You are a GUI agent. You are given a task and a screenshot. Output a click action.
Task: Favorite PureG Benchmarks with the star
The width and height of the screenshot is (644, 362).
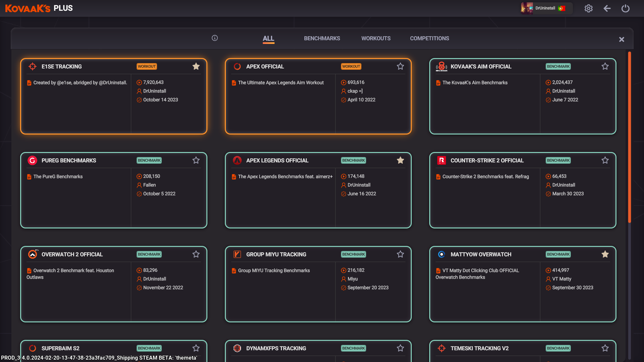click(x=196, y=160)
